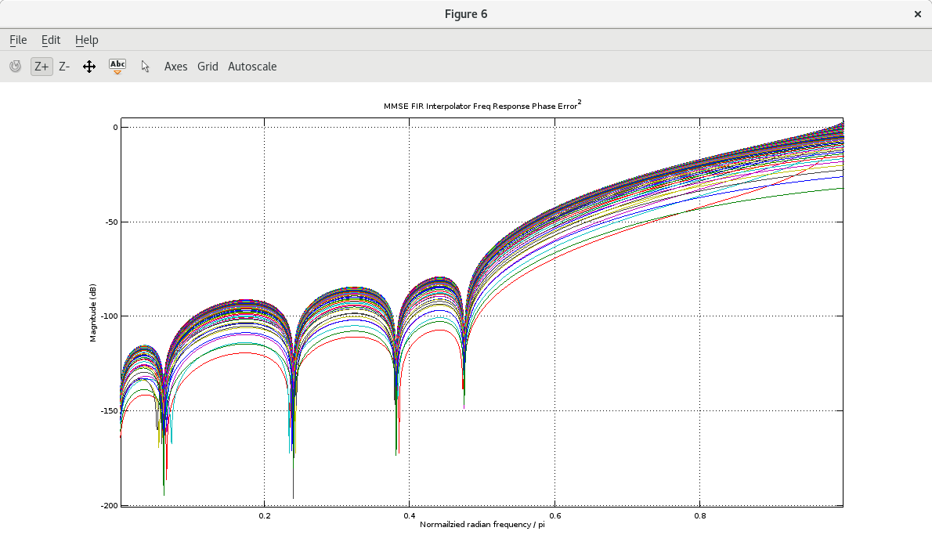932x560 pixels.
Task: Click the Autoscale button
Action: 253,67
